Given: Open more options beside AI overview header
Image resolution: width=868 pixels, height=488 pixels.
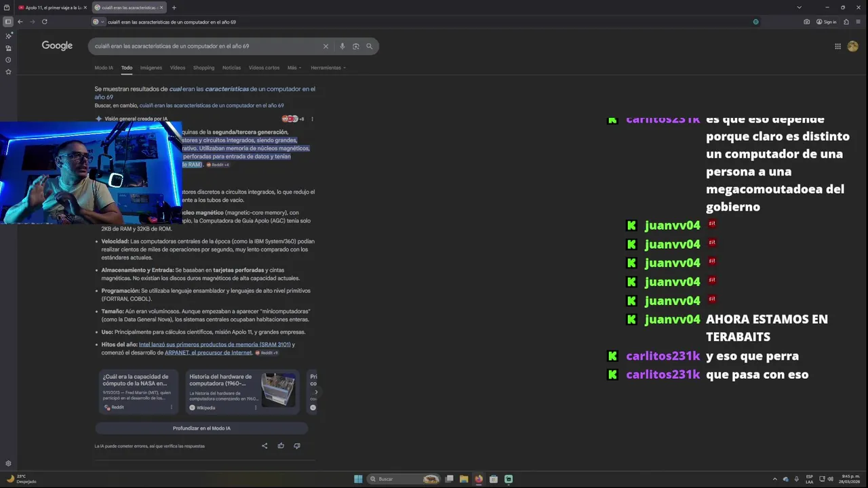Looking at the screenshot, I should 312,119.
